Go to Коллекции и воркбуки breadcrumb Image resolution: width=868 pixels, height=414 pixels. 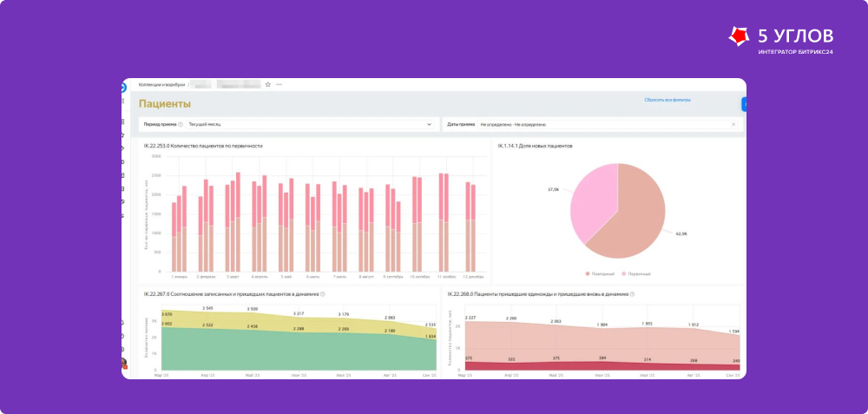(x=161, y=85)
